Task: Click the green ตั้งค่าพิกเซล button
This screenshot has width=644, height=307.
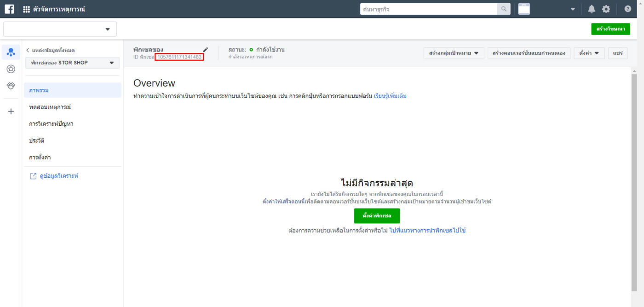Action: (377, 215)
